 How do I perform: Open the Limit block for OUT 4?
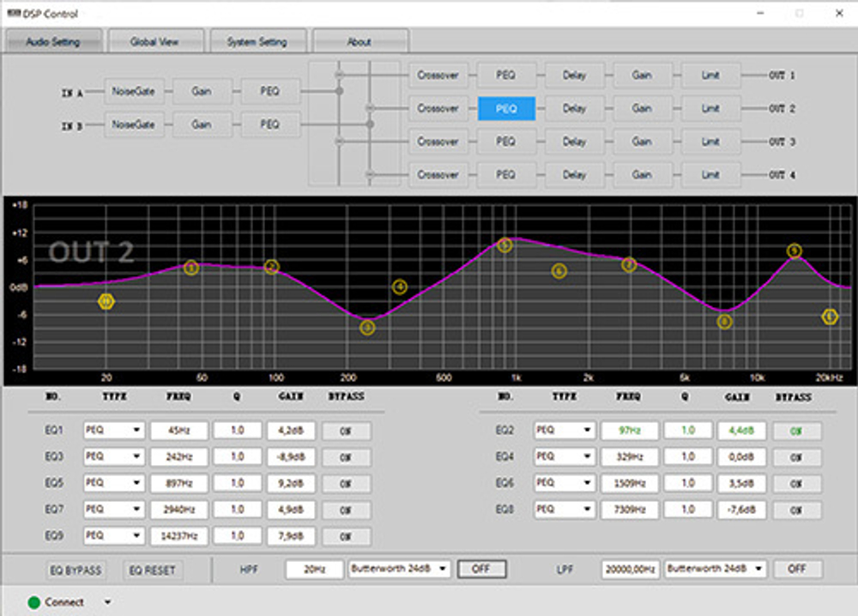point(710,174)
